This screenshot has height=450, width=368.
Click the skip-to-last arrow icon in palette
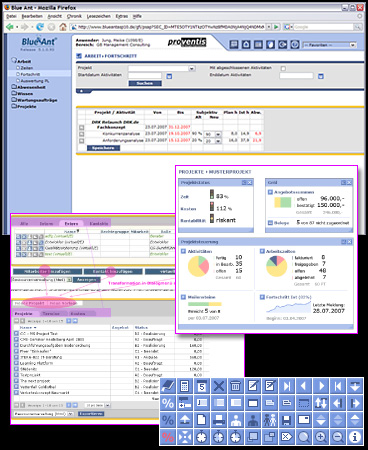[x=287, y=386]
